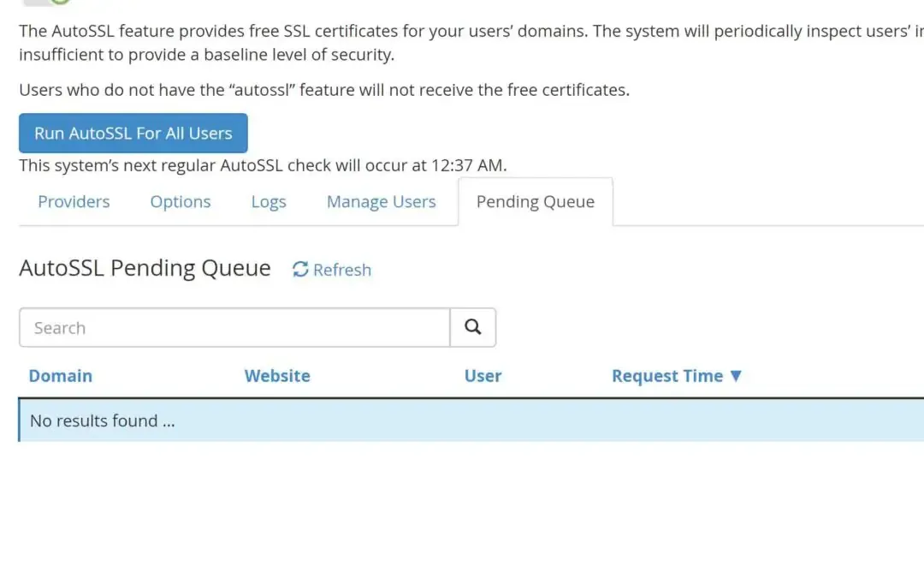Click Request Time to reverse sort order

click(x=667, y=375)
